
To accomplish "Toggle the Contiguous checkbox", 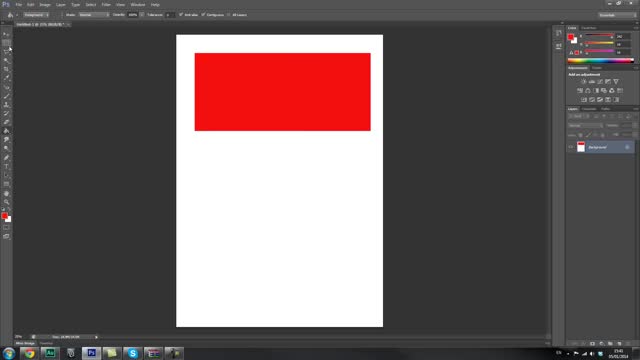I will coord(203,15).
